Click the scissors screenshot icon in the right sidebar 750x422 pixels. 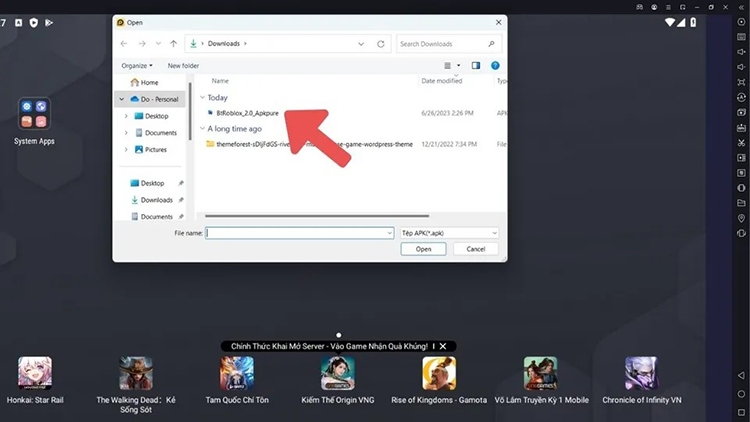click(x=741, y=143)
